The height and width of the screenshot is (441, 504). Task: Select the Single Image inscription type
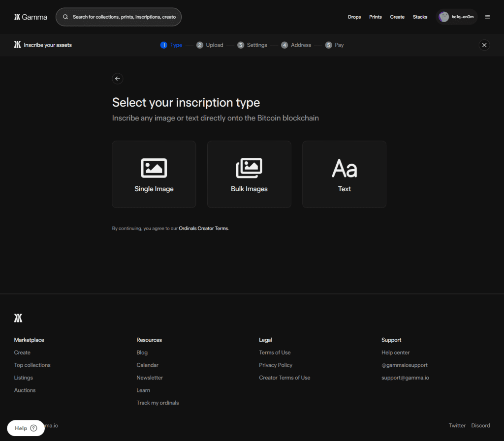pyautogui.click(x=154, y=175)
